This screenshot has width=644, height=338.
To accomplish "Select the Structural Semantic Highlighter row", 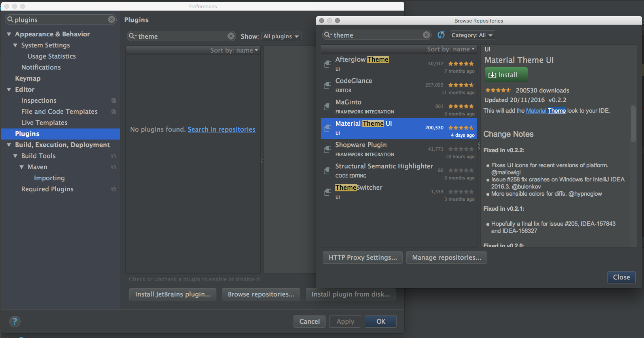I will pos(399,171).
